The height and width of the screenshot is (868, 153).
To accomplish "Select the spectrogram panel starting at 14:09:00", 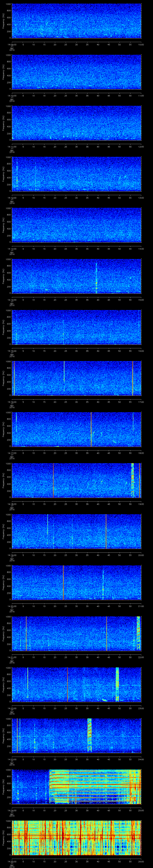I will (76, 21).
